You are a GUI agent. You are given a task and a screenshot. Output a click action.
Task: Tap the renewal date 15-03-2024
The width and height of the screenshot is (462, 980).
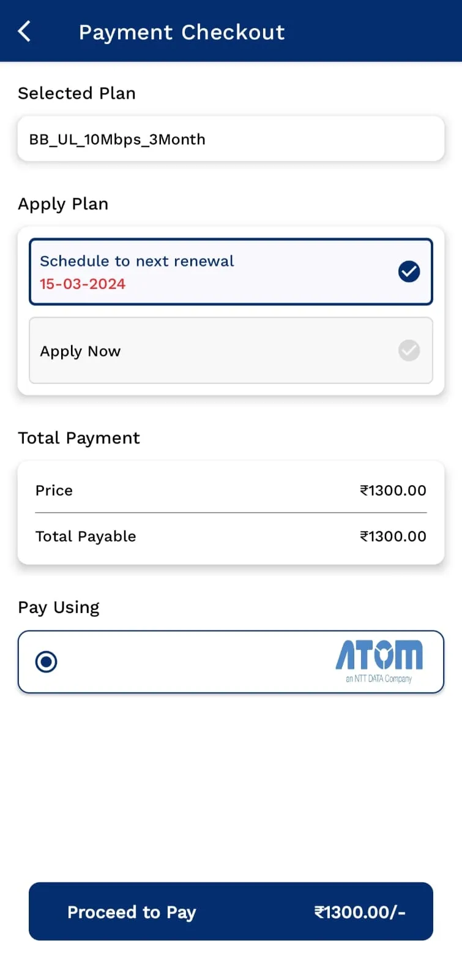83,284
